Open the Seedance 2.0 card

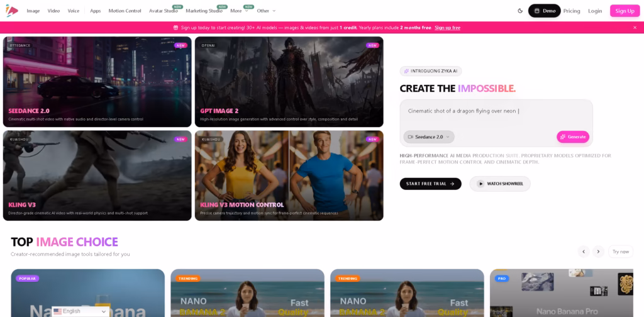pyautogui.click(x=97, y=82)
